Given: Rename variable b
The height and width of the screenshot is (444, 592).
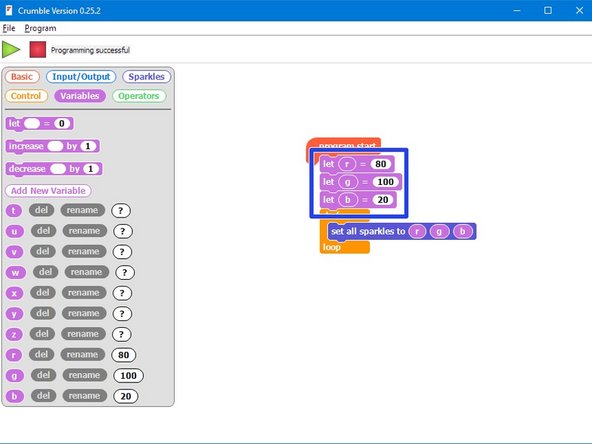Looking at the screenshot, I should pos(85,396).
